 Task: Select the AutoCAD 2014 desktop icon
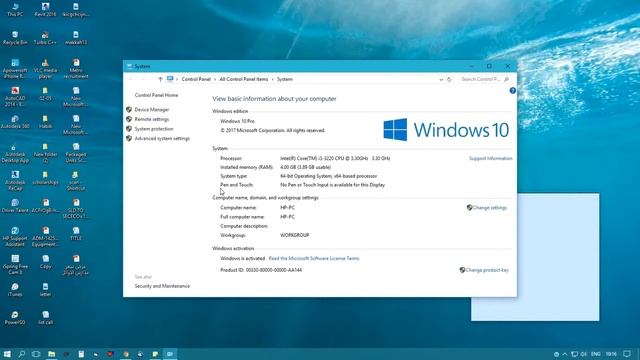tap(15, 97)
